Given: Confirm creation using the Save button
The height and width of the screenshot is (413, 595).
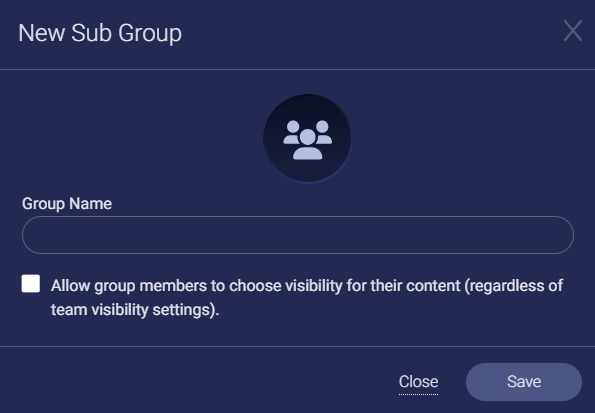Looking at the screenshot, I should 524,382.
